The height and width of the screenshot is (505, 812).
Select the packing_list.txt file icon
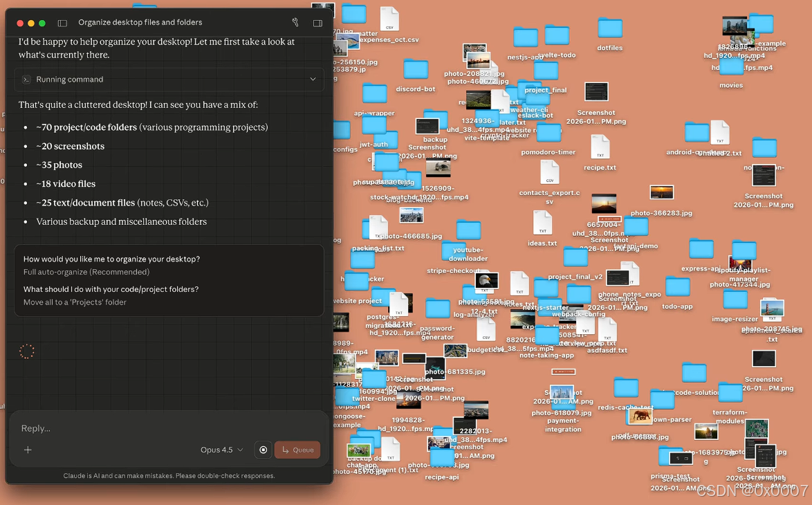tap(378, 228)
